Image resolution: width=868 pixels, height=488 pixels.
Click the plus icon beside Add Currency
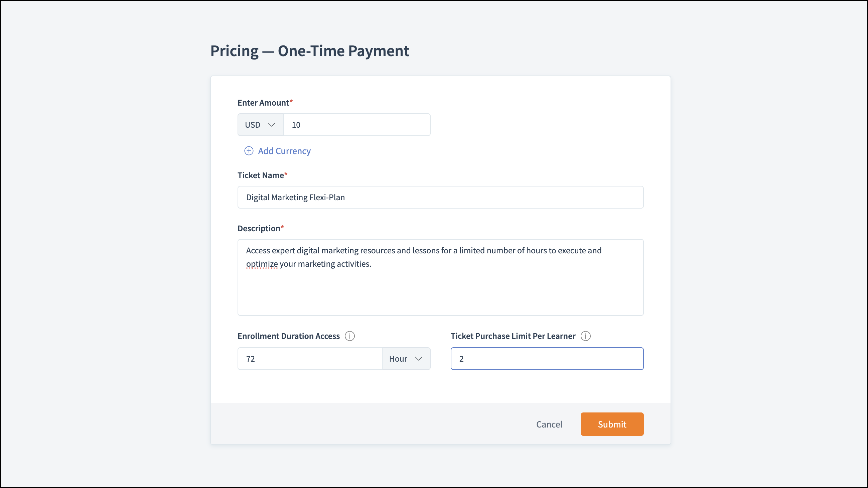click(x=249, y=151)
